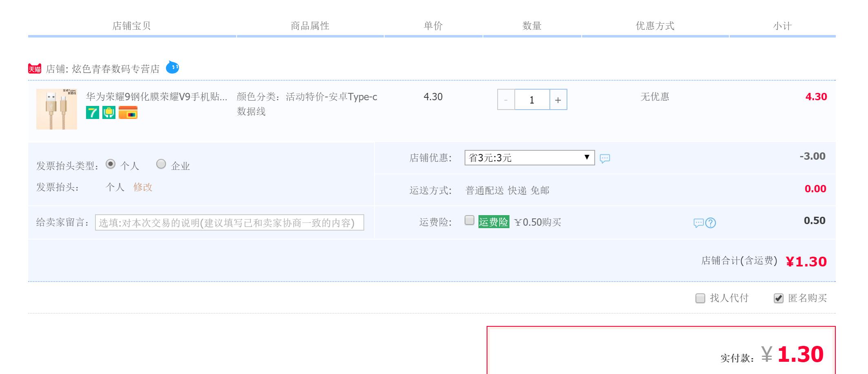
Task: Open the shipping insurance help question icon
Action: (711, 223)
